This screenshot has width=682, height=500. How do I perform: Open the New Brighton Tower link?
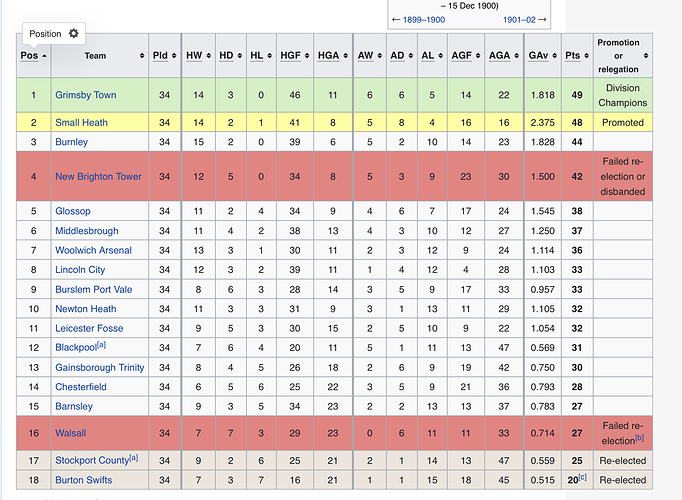(x=98, y=177)
